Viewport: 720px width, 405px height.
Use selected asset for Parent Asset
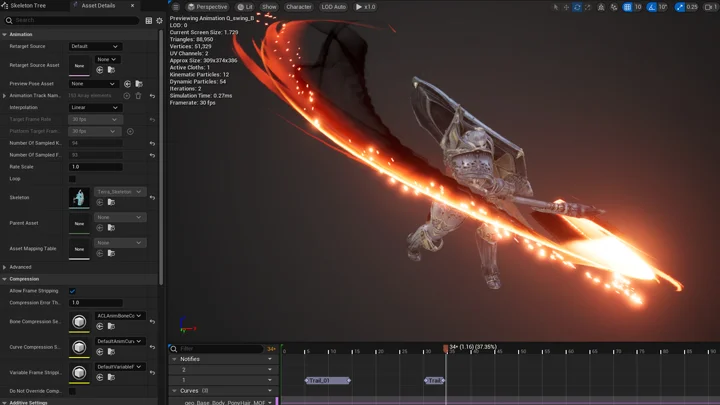pos(100,228)
